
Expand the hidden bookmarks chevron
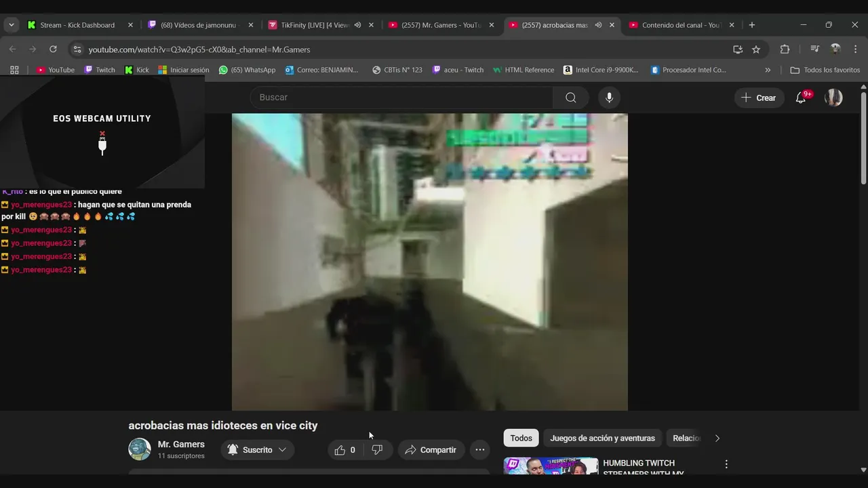coord(768,70)
